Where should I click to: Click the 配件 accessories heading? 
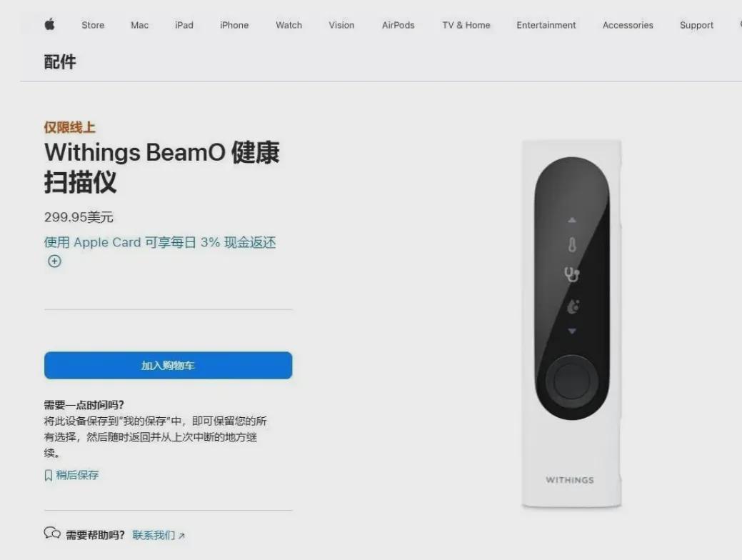(60, 62)
